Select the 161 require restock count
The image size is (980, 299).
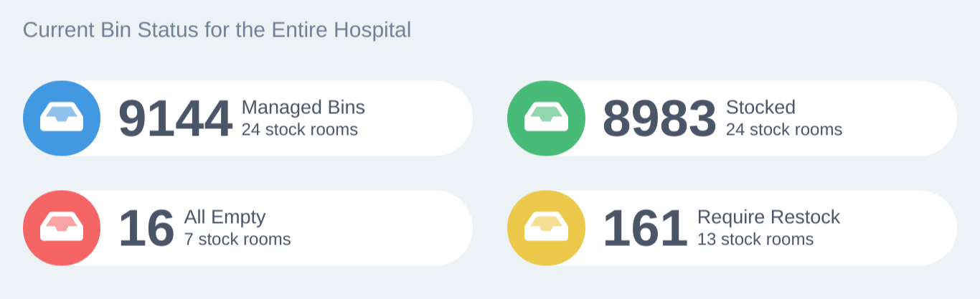[645, 229]
